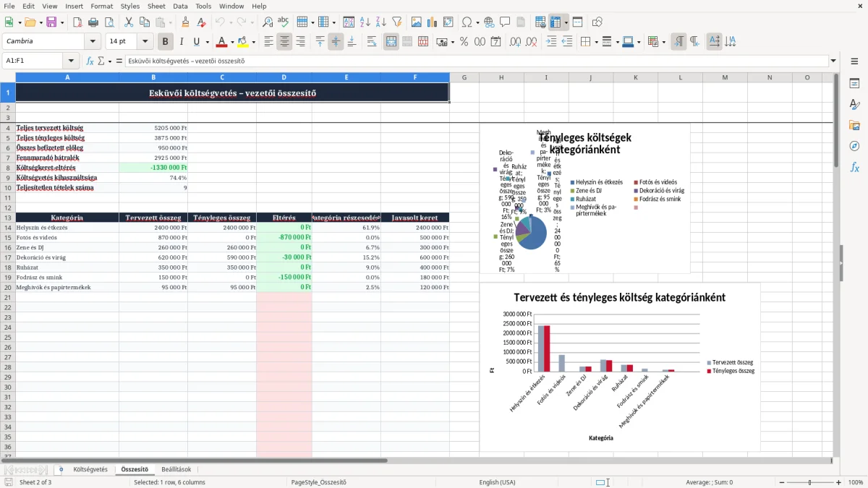Toggle Bold formatting
This screenshot has height=488, width=868.
165,42
